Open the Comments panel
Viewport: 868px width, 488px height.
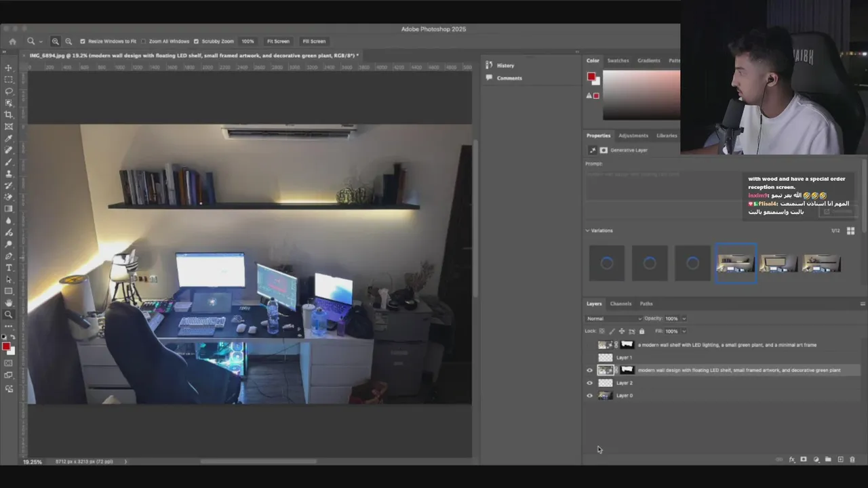(509, 78)
